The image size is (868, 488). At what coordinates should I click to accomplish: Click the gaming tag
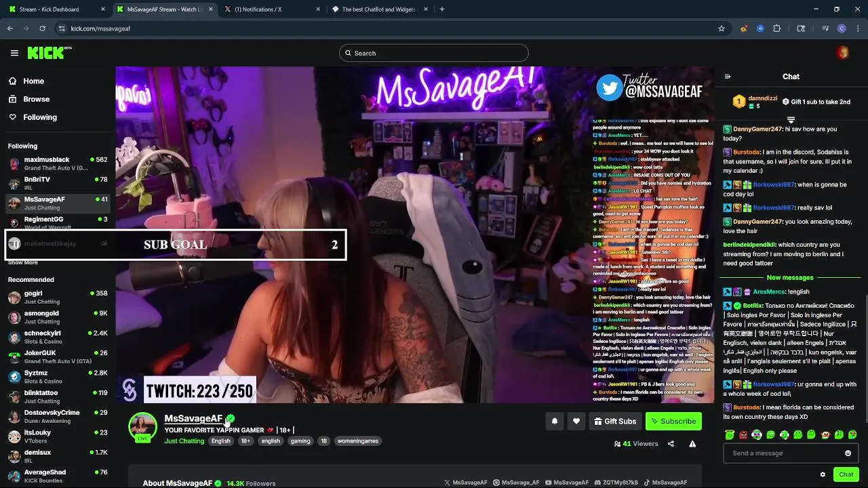(300, 441)
